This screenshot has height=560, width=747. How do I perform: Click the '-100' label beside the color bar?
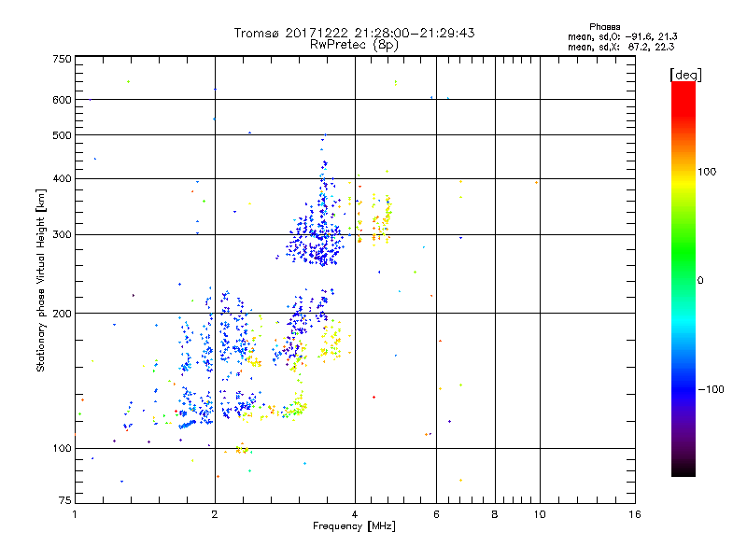click(x=711, y=389)
